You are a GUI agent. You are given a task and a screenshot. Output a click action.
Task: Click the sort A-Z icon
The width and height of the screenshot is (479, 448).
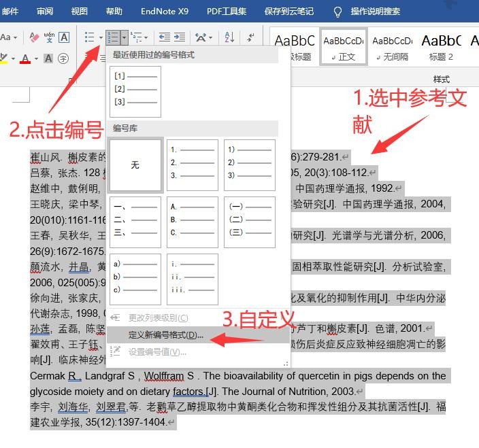point(229,37)
